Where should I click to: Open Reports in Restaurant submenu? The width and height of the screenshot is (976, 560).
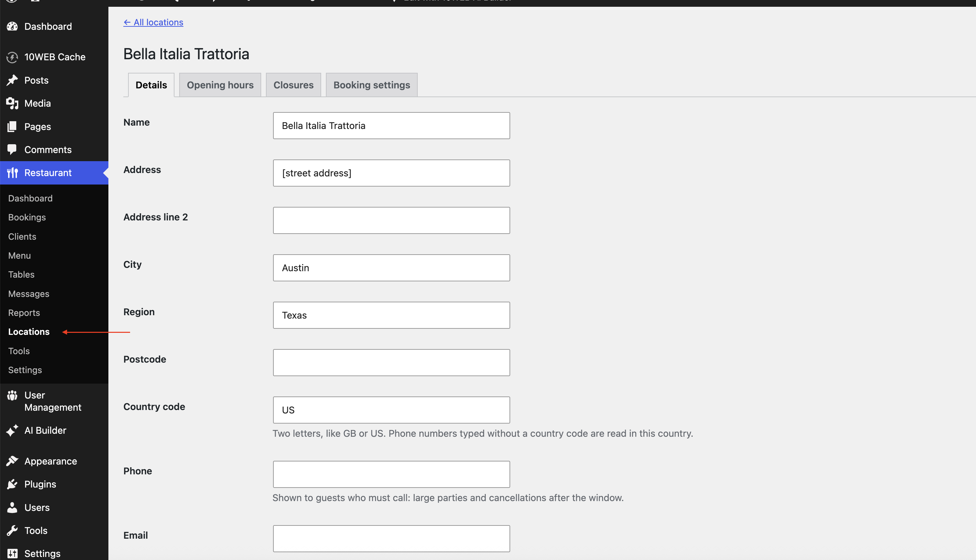[x=24, y=313]
